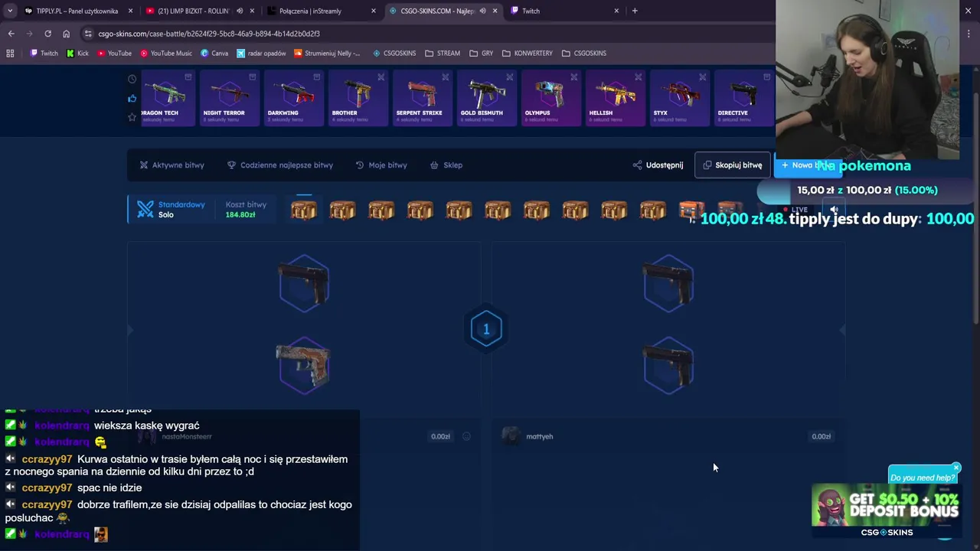Screen dimensions: 980x551
Task: Click the bottom pistol in mattyeh's column
Action: click(668, 365)
